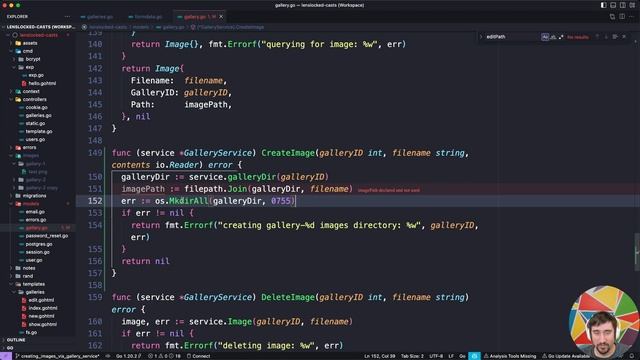Click Analysis Tools Missing warning
The image size is (640, 360).
pyautogui.click(x=510, y=356)
